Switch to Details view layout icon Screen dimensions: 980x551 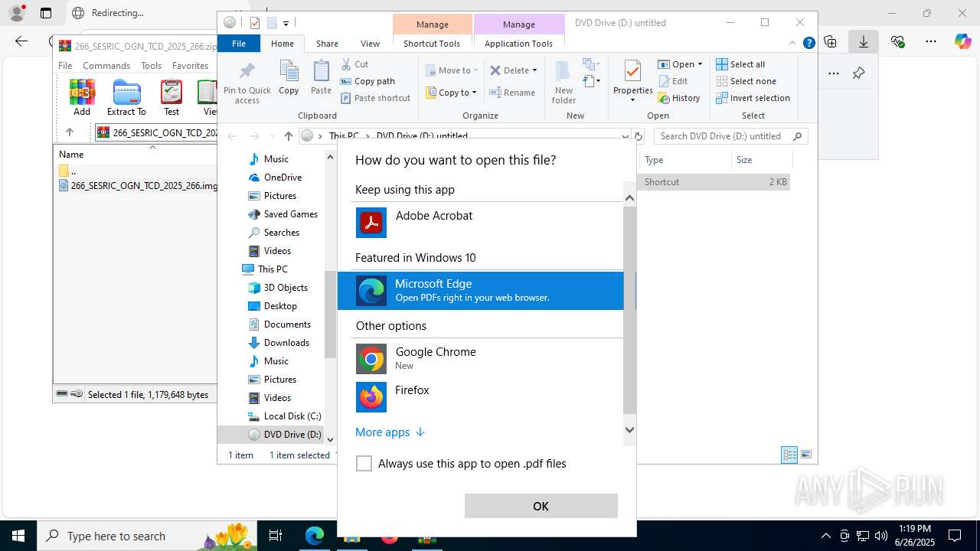coord(789,455)
